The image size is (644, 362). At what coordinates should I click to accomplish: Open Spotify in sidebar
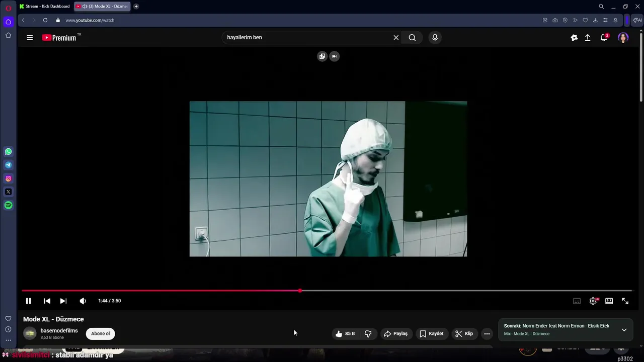9,205
